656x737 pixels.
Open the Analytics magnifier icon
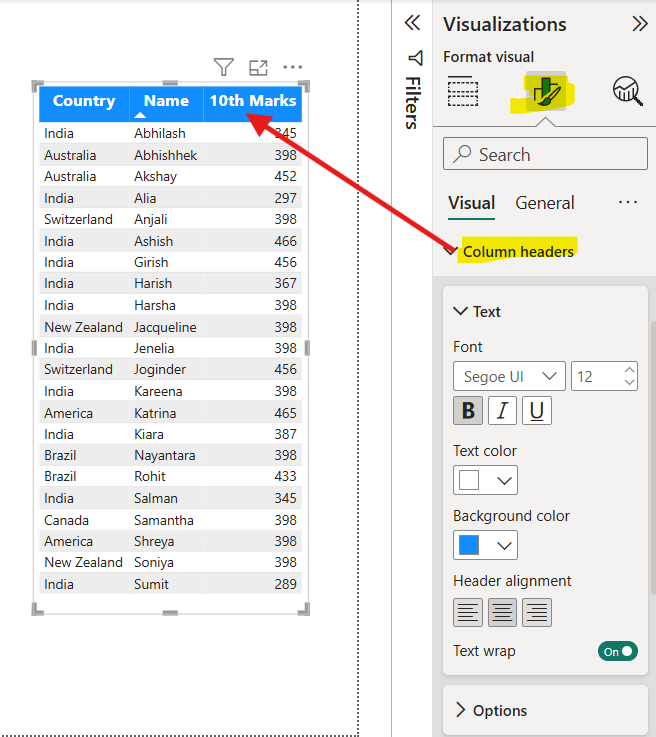[x=627, y=91]
